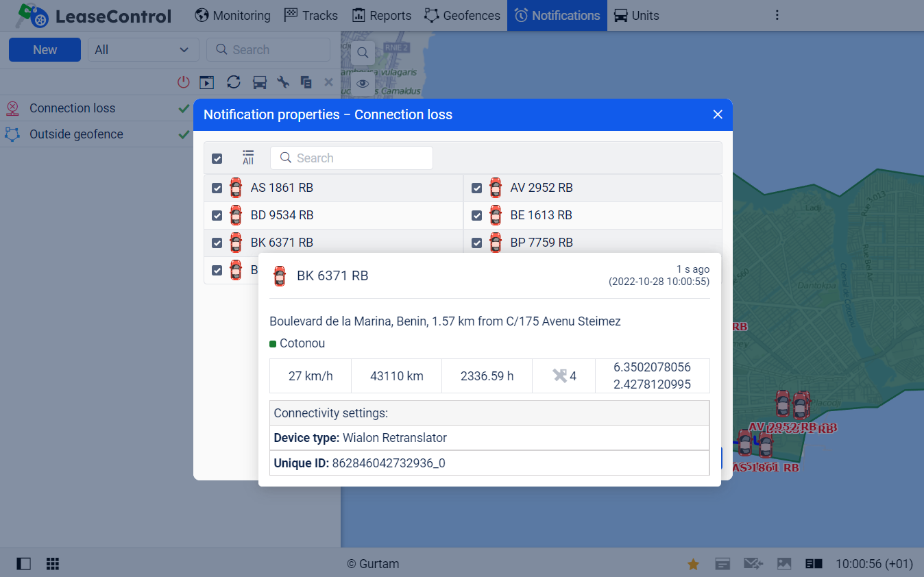Click the magnifier search icon on the map

(x=363, y=53)
